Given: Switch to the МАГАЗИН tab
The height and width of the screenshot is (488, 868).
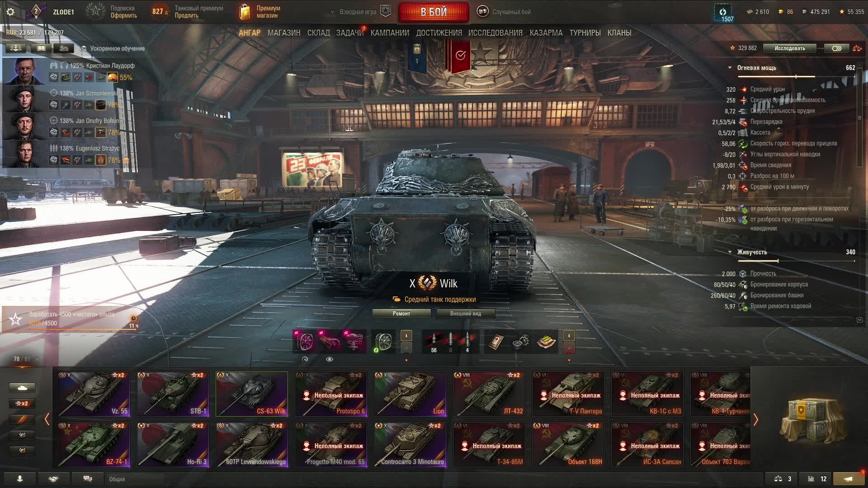Looking at the screenshot, I should click(284, 33).
